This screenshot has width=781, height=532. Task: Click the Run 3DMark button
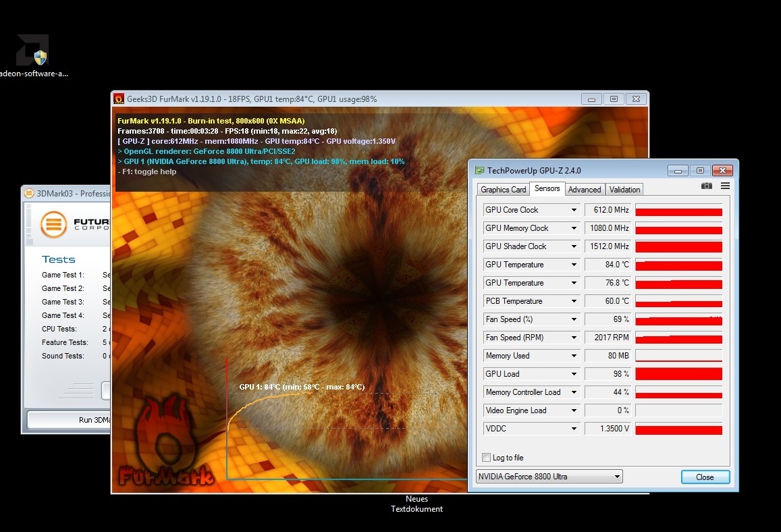pyautogui.click(x=68, y=420)
